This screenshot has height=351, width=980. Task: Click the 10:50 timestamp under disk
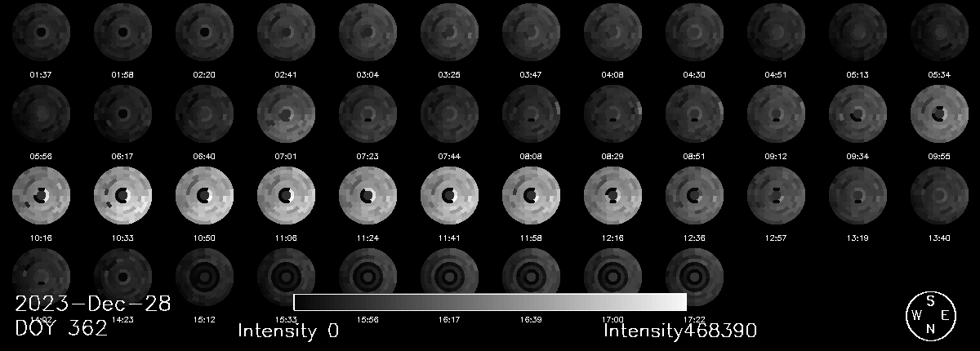pos(204,238)
